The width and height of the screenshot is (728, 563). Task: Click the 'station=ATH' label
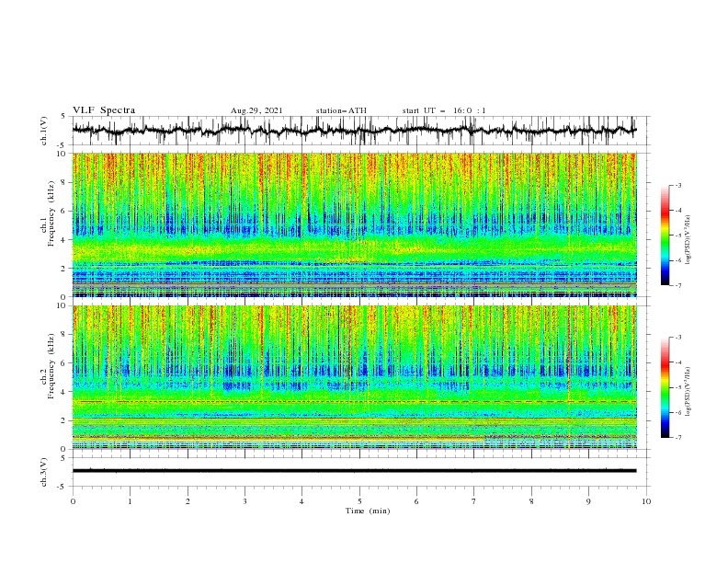(341, 110)
